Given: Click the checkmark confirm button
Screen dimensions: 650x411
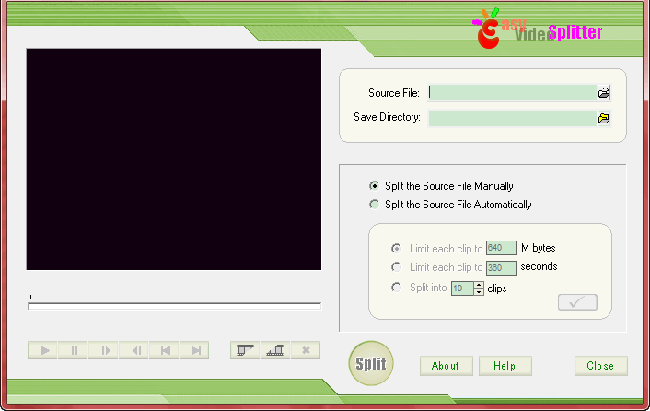Looking at the screenshot, I should click(x=577, y=302).
